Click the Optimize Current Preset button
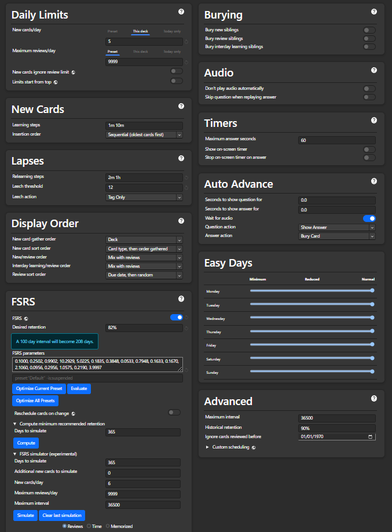Screen dimensions: 392x532 tap(38, 388)
